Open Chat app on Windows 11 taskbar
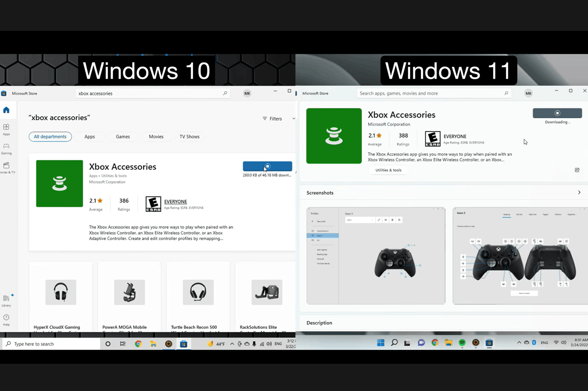 421,343
